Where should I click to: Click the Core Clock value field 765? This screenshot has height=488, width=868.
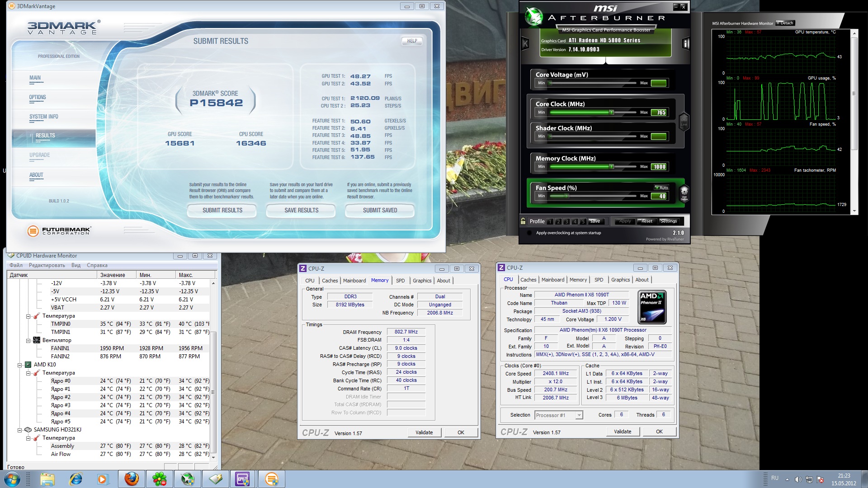point(659,113)
